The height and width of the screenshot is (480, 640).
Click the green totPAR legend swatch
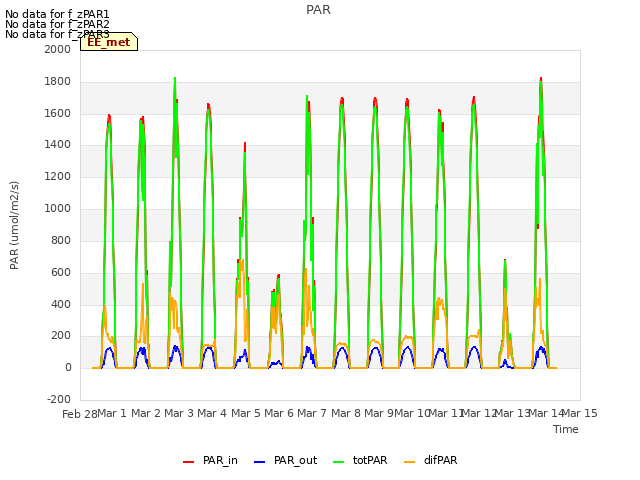coord(338,462)
